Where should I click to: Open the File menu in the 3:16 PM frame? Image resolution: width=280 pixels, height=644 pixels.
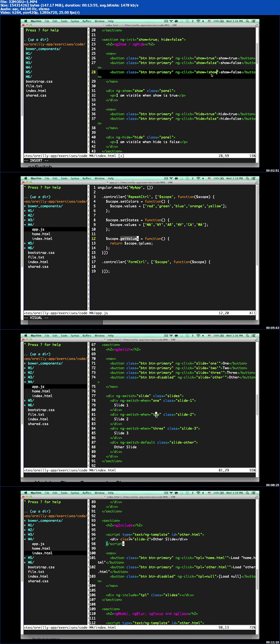[x=47, y=21]
